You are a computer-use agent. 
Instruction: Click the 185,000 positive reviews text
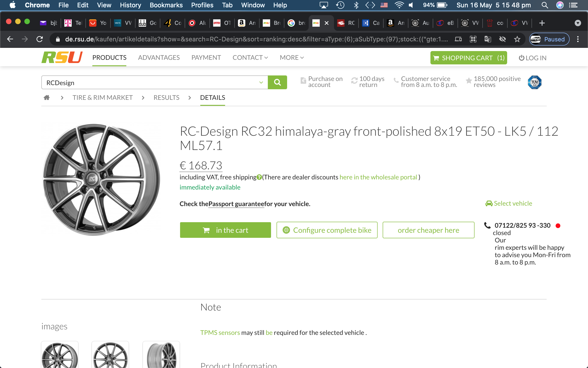(497, 82)
